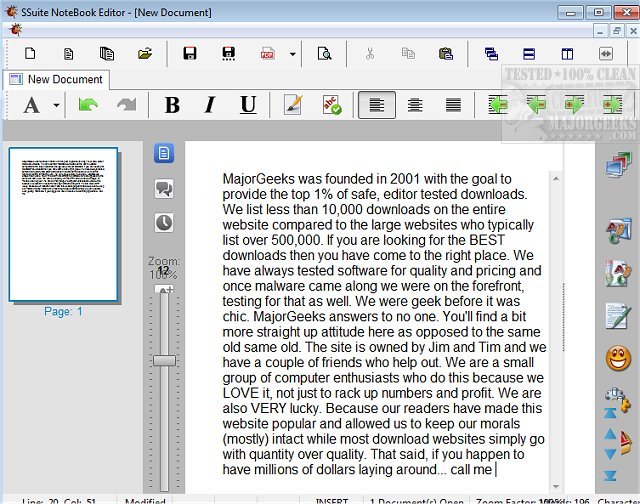The width and height of the screenshot is (640, 504).
Task: Click the cake slice icon in right sidebar
Action: coord(626,443)
